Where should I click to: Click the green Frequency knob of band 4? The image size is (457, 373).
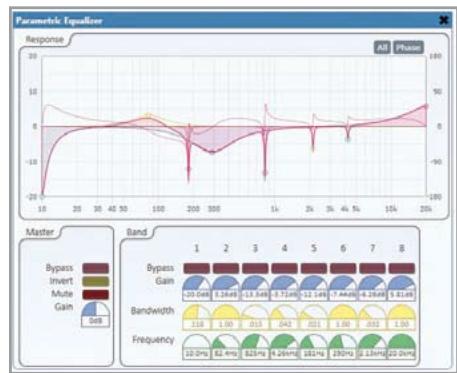click(x=285, y=341)
